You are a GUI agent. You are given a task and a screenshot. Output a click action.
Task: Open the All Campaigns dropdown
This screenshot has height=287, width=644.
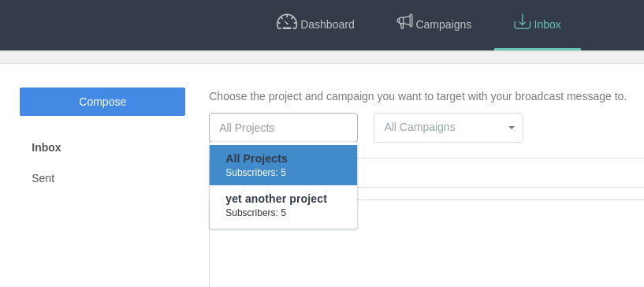(449, 128)
